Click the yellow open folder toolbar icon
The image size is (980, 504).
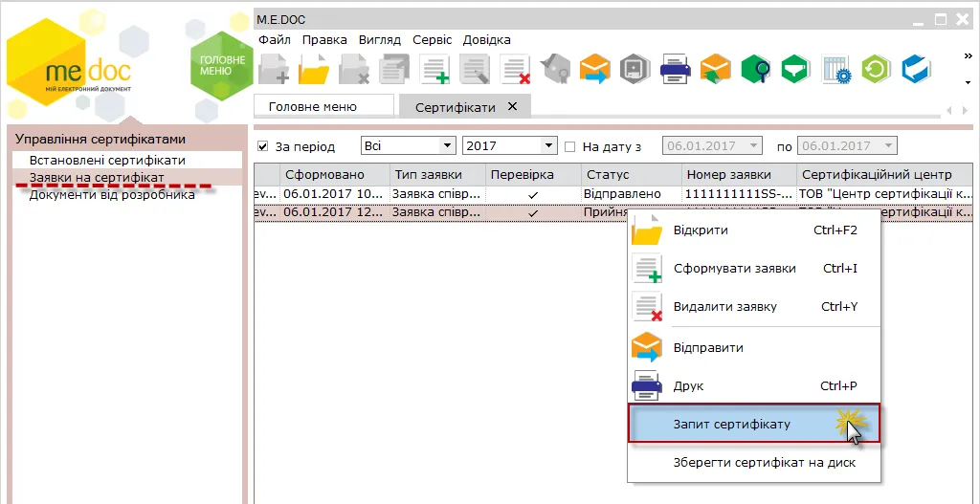coord(314,69)
